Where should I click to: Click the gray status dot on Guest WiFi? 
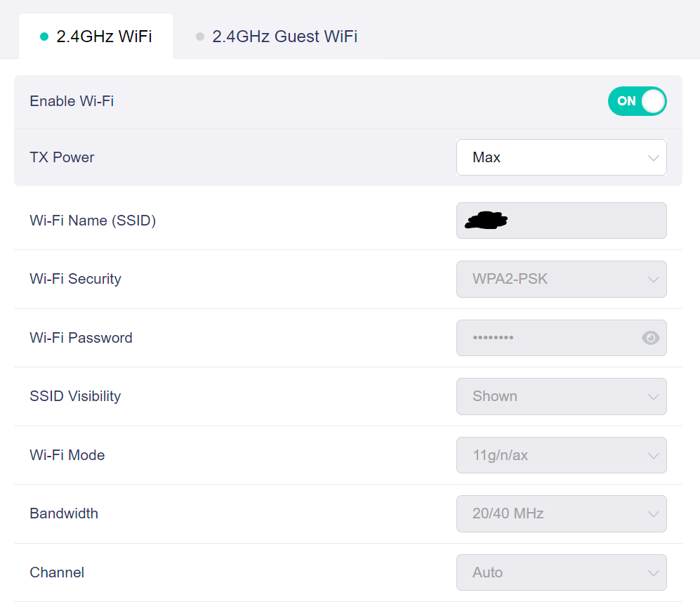click(x=200, y=37)
